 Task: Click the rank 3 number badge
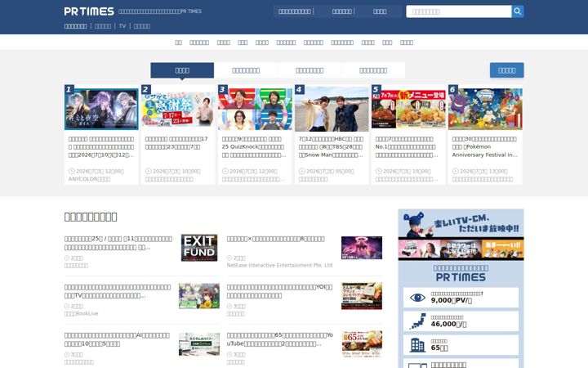click(222, 89)
